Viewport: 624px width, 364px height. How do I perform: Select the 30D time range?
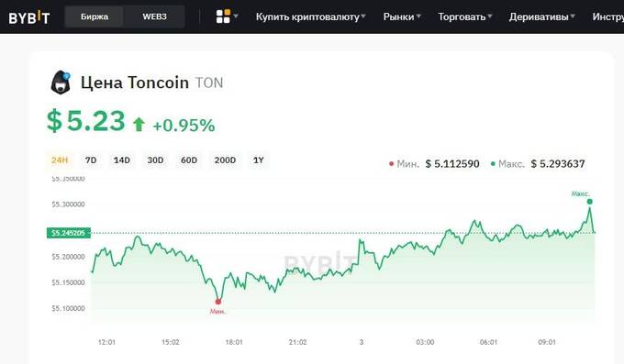point(155,160)
